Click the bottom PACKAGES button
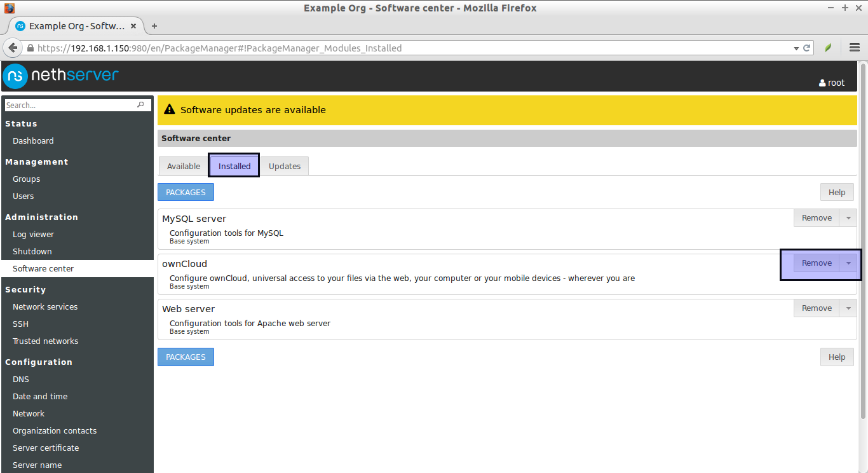 [x=186, y=357]
